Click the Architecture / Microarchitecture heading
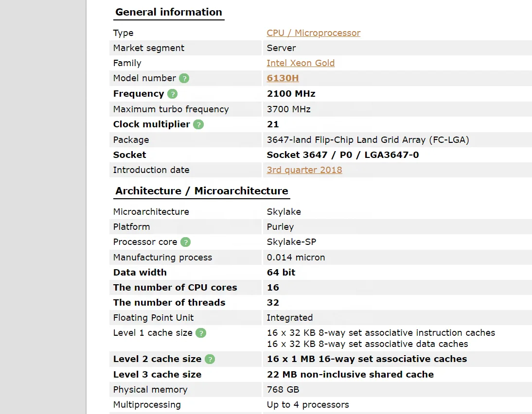 (x=201, y=191)
